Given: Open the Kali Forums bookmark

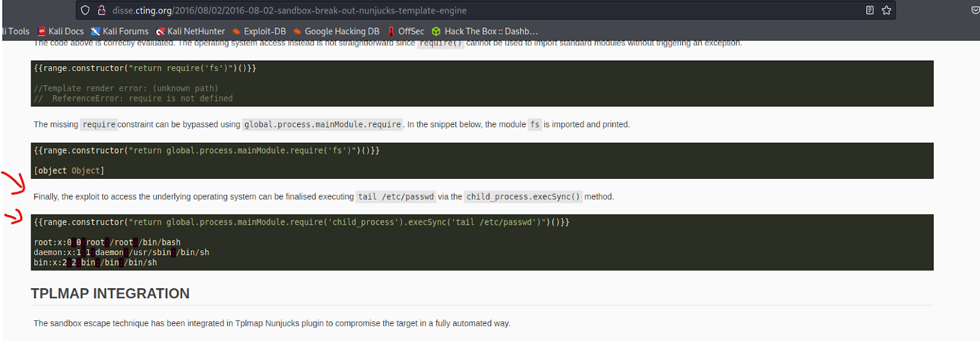Looking at the screenshot, I should (x=120, y=31).
